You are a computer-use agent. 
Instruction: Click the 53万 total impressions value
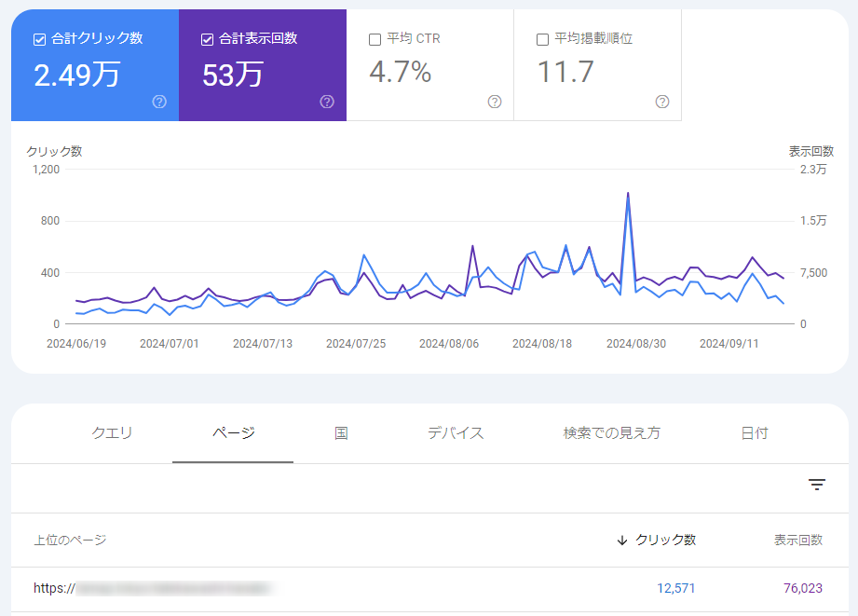pos(233,75)
